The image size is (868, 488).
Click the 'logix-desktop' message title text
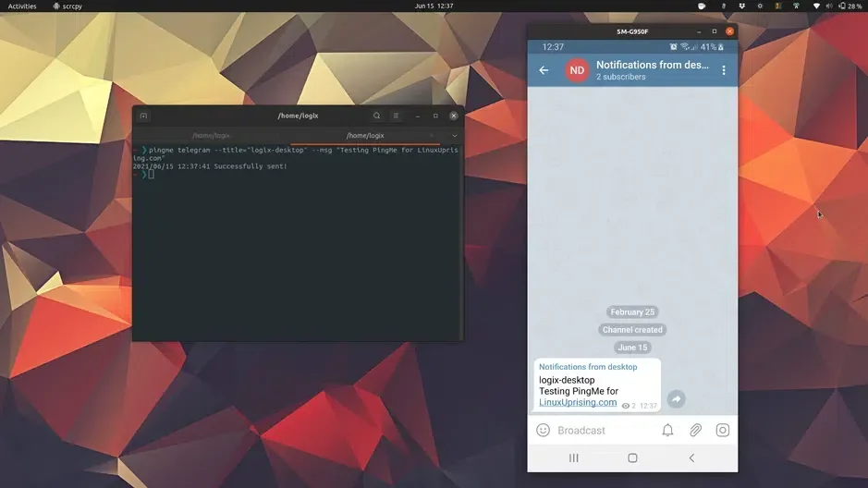click(x=567, y=380)
